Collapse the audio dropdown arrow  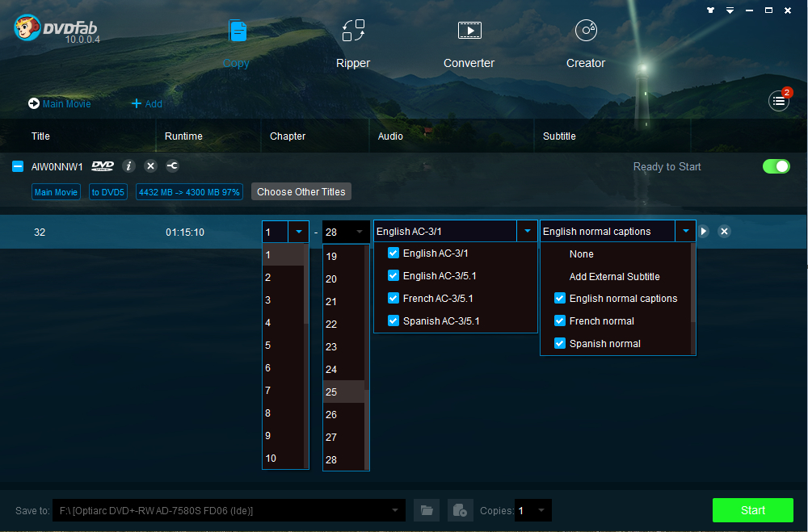pyautogui.click(x=527, y=231)
